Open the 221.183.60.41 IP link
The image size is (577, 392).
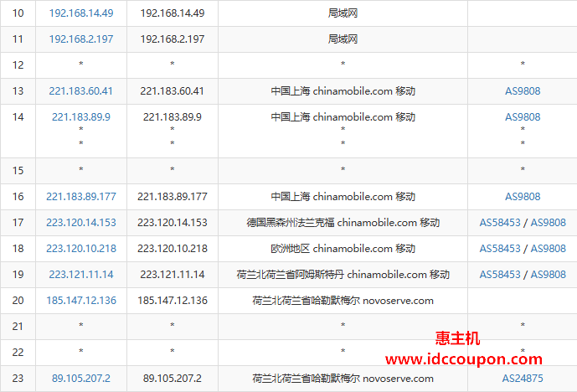tap(81, 91)
